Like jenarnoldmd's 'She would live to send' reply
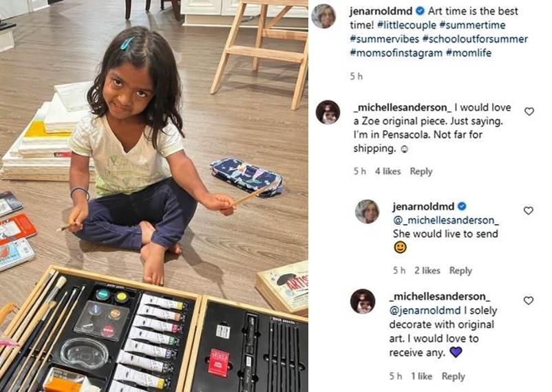The image size is (552, 392). point(528,210)
